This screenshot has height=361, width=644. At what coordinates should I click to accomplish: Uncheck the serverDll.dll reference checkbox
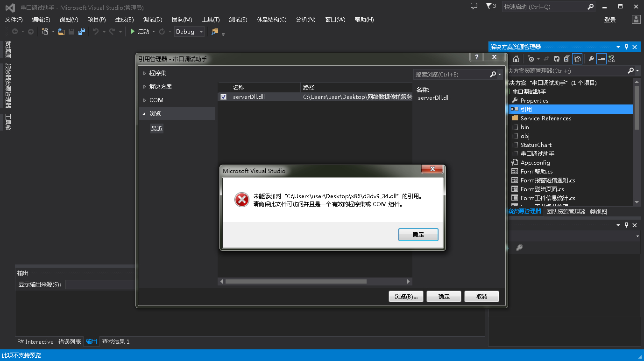(223, 97)
